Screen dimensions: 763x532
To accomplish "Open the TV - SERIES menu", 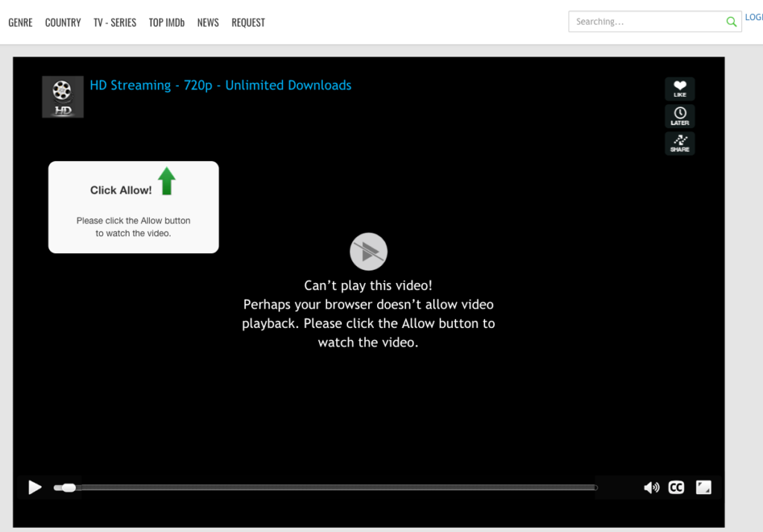I will tap(115, 22).
